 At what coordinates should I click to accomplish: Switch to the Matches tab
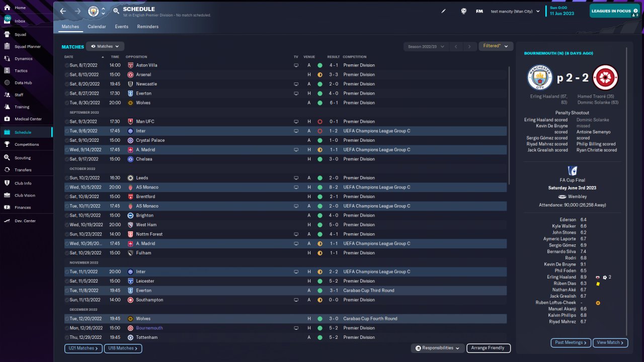[70, 27]
